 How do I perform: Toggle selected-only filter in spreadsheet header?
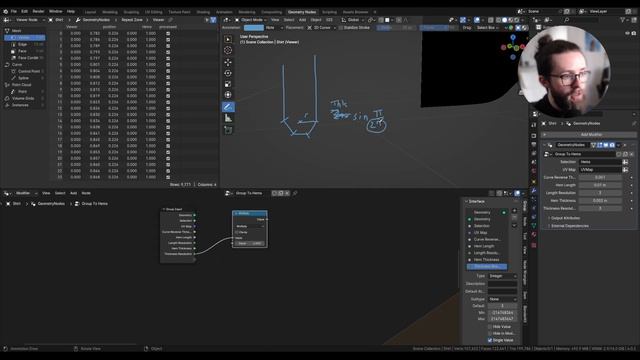tap(207, 20)
